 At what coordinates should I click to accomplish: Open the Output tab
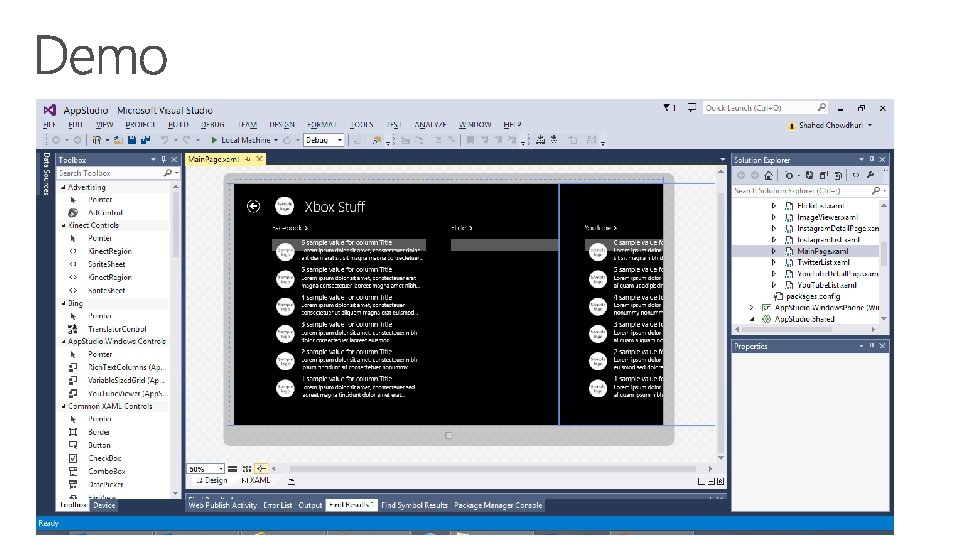(x=310, y=505)
